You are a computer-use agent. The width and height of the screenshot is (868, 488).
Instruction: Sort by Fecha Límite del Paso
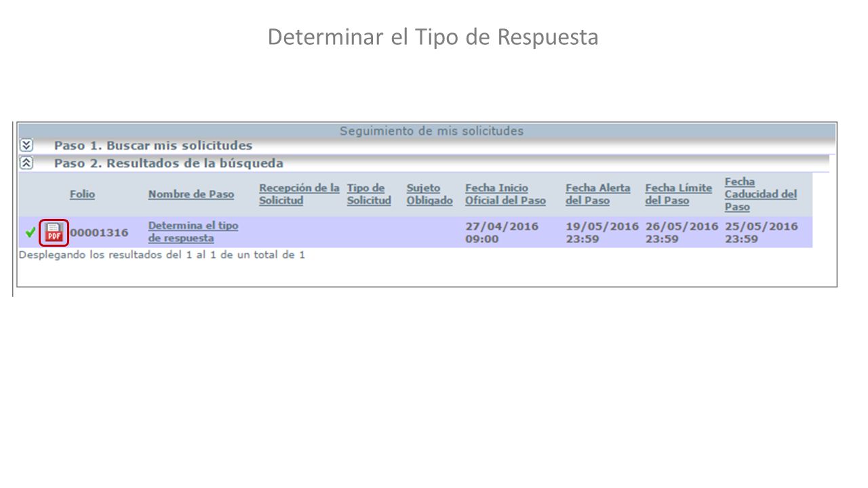[679, 195]
